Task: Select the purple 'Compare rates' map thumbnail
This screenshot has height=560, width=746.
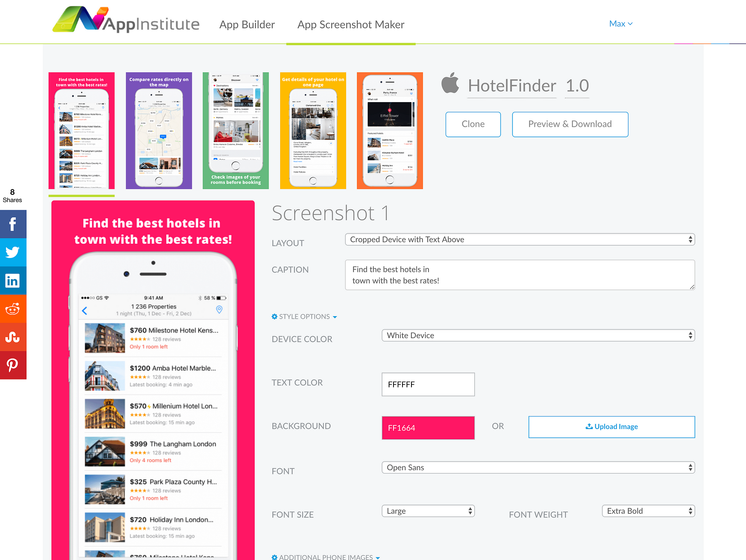Action: coord(159,130)
